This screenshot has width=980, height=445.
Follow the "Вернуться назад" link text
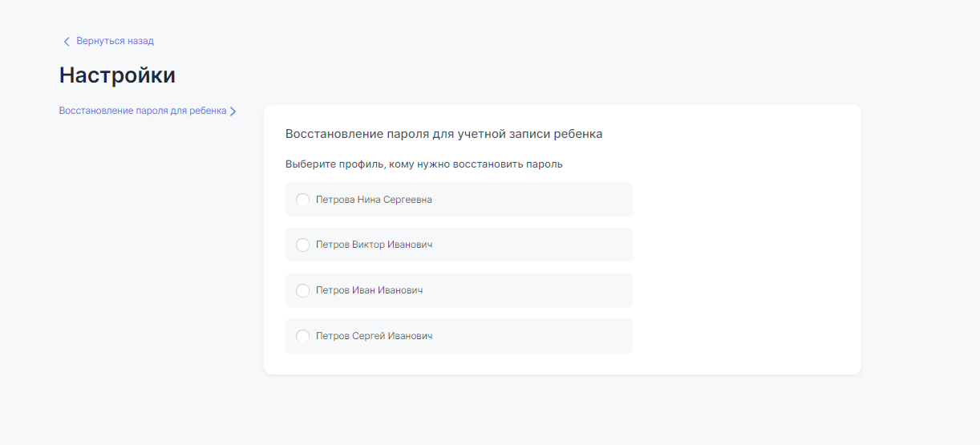[115, 41]
